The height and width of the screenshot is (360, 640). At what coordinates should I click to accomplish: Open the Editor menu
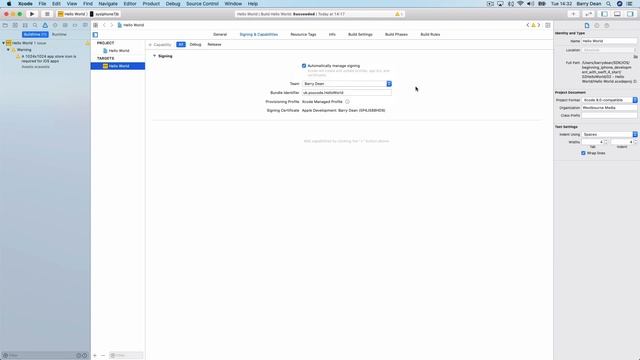(130, 4)
